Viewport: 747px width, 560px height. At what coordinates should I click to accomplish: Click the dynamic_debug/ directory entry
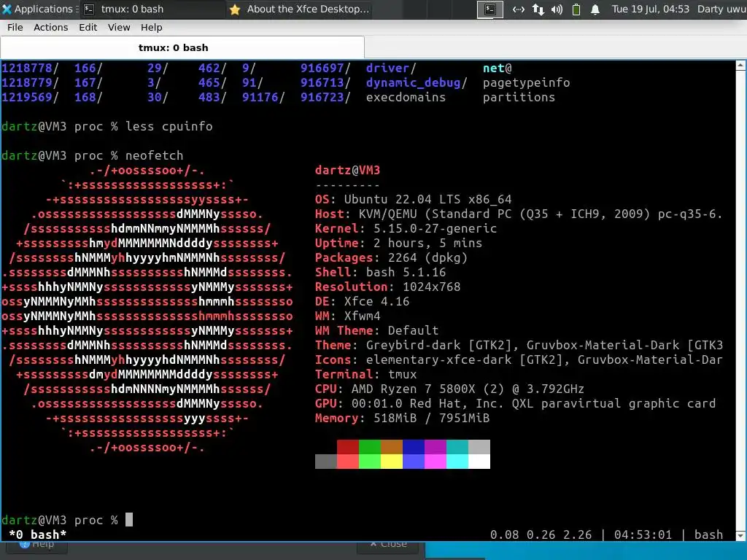click(x=417, y=82)
